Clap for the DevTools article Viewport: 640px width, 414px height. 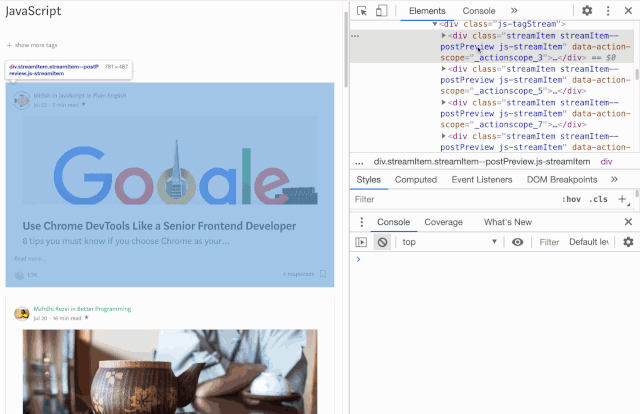[19, 275]
